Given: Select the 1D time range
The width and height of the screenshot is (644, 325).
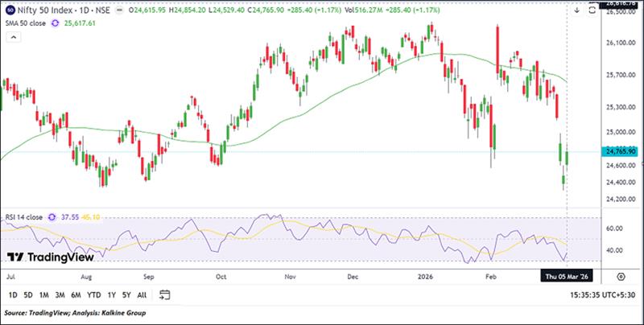Looking at the screenshot, I should pyautogui.click(x=13, y=294).
